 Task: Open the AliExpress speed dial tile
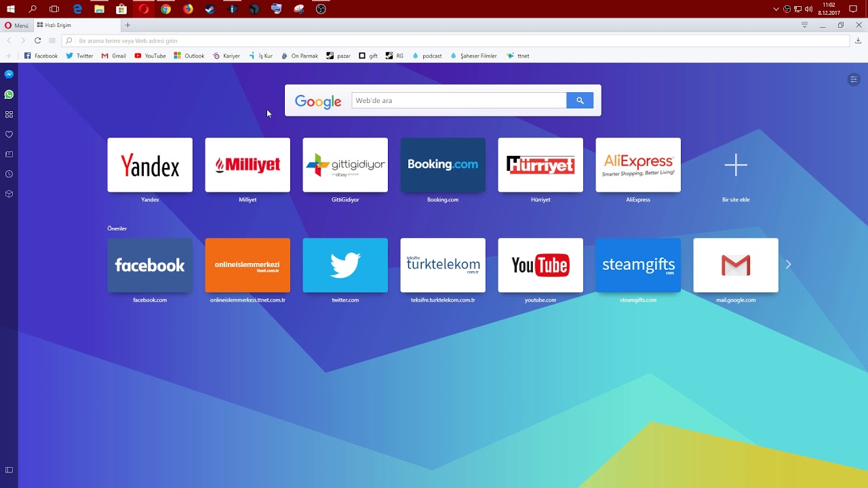638,165
